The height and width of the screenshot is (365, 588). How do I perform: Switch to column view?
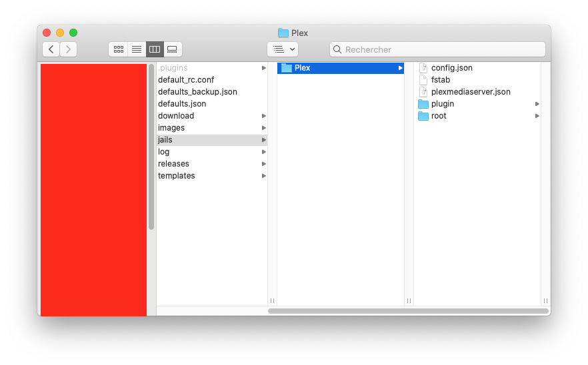(x=155, y=49)
